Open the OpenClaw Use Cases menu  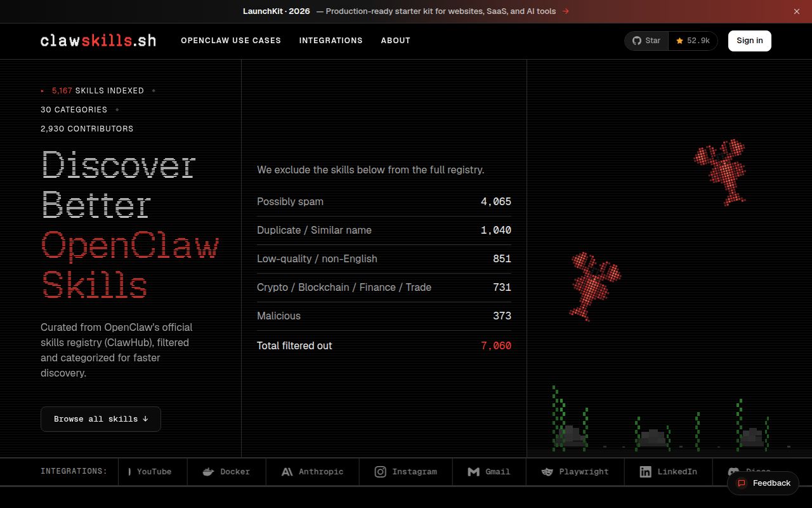(x=231, y=41)
